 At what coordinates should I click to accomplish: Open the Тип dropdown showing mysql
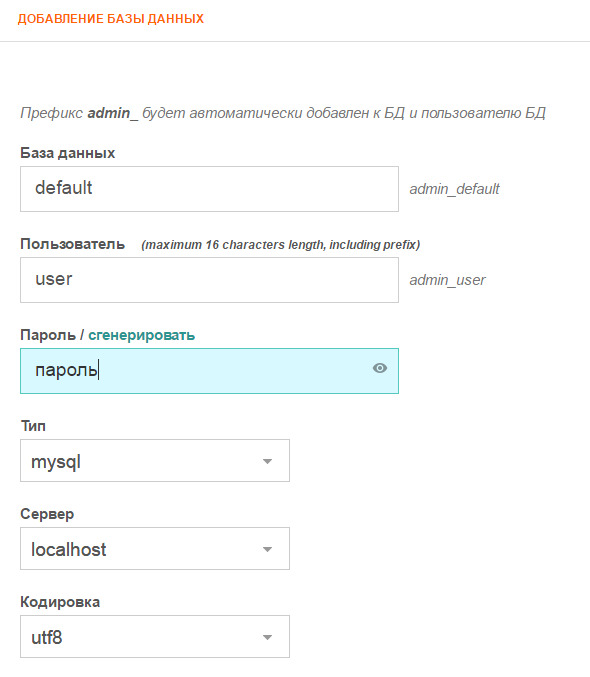click(x=155, y=461)
